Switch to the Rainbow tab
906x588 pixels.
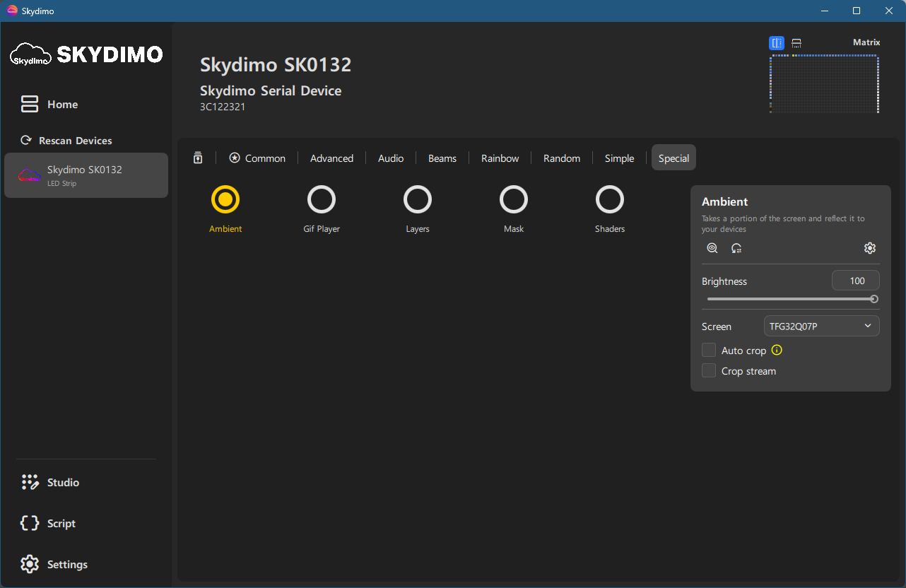(500, 158)
